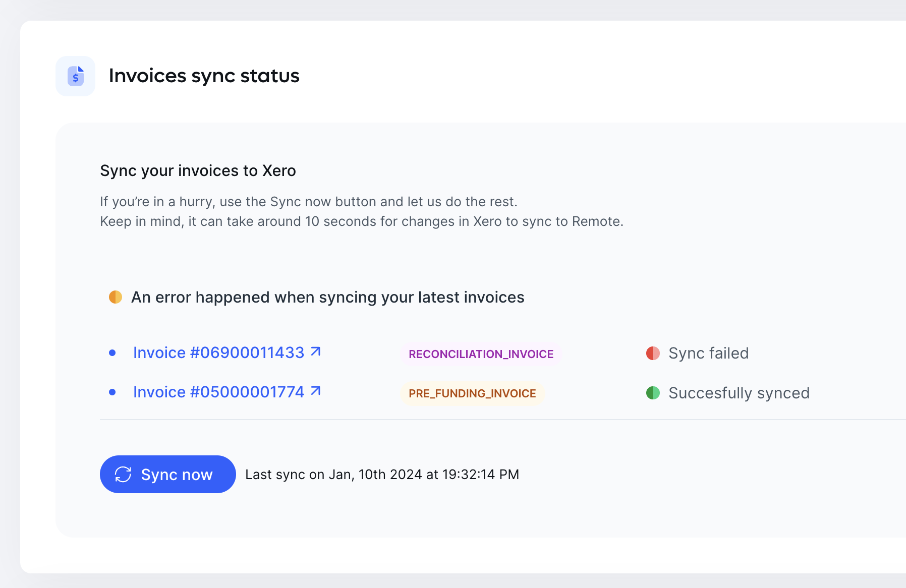
Task: Click the error happened when syncing message
Action: (x=327, y=297)
